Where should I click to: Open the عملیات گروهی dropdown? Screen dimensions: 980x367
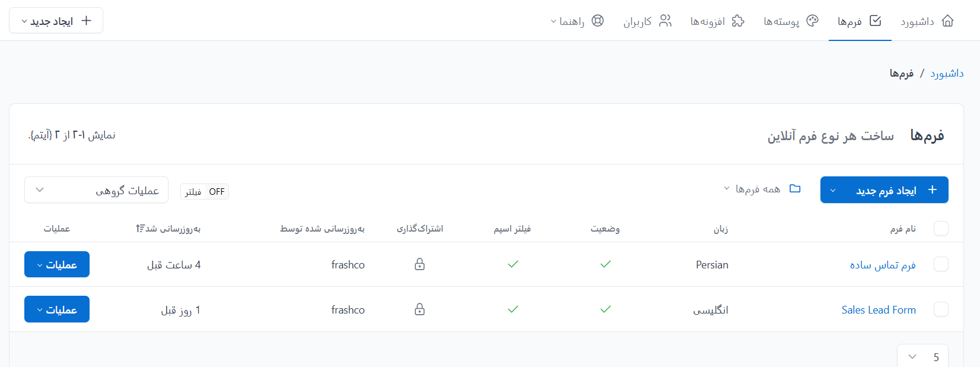(x=96, y=190)
